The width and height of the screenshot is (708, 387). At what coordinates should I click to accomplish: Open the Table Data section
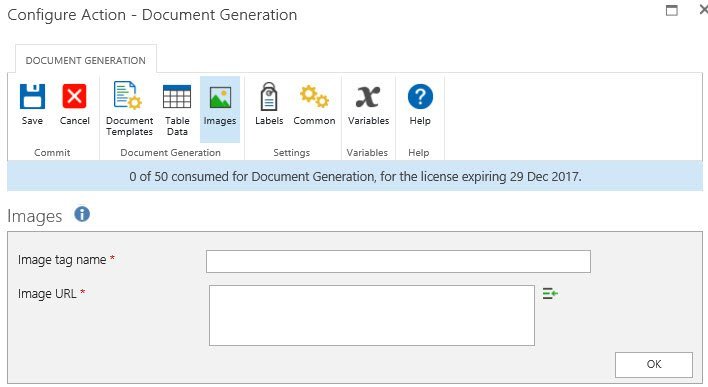tap(177, 109)
